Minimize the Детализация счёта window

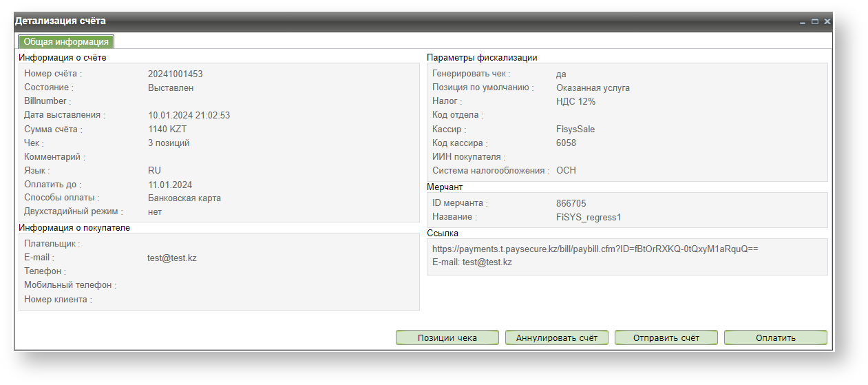803,22
